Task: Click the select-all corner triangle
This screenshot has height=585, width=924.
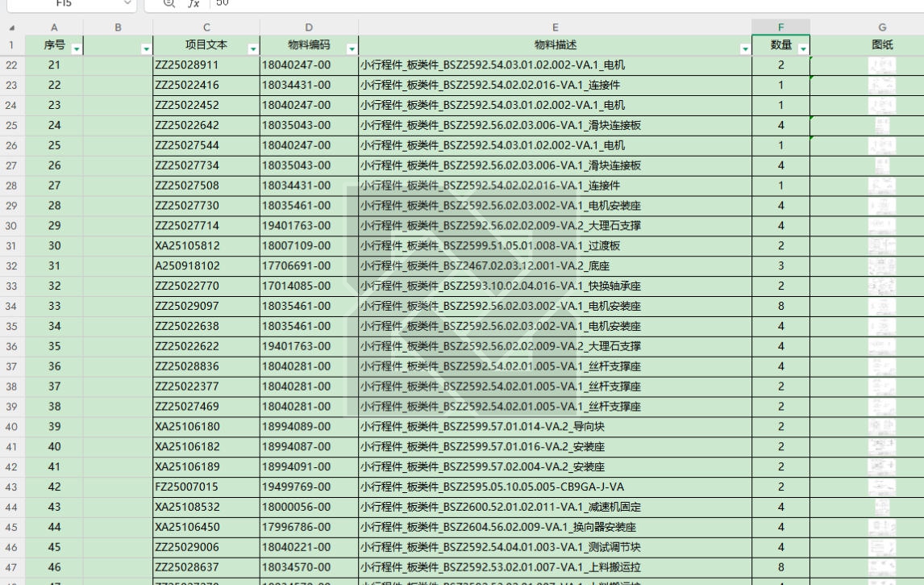Action: (x=11, y=28)
